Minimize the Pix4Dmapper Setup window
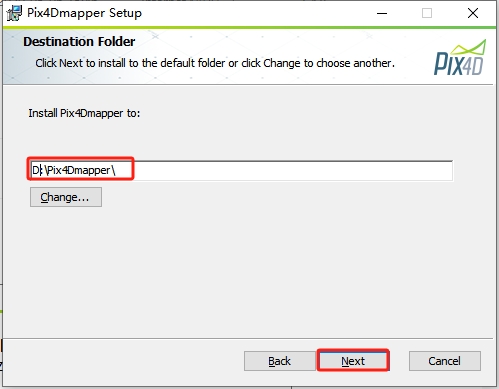This screenshot has width=499, height=389. tap(382, 13)
